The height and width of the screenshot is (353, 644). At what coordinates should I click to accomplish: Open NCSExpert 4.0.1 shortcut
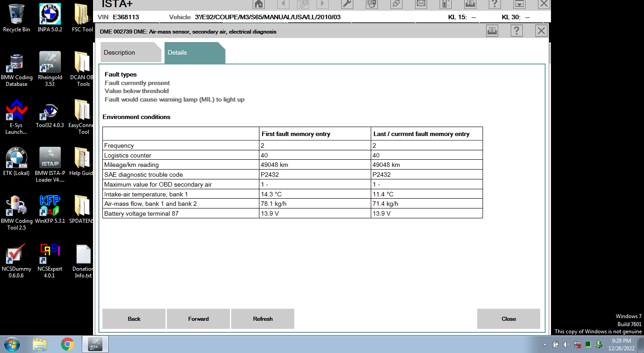(50, 261)
